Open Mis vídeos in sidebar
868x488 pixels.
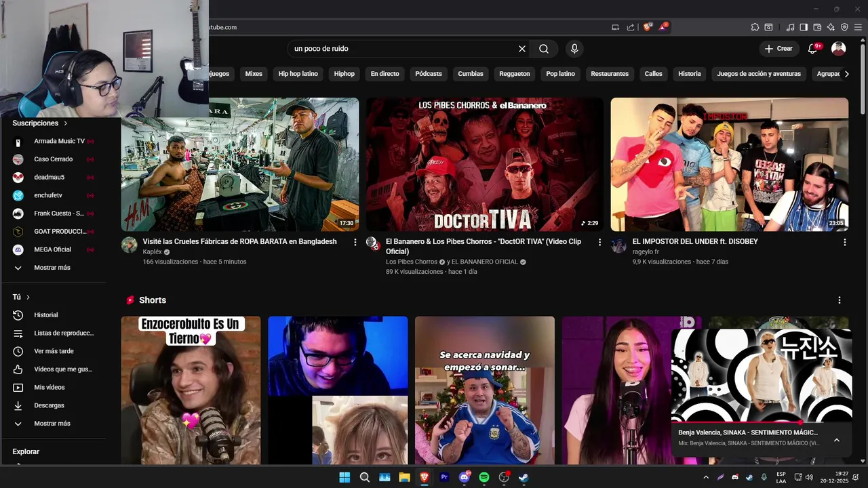(54, 387)
